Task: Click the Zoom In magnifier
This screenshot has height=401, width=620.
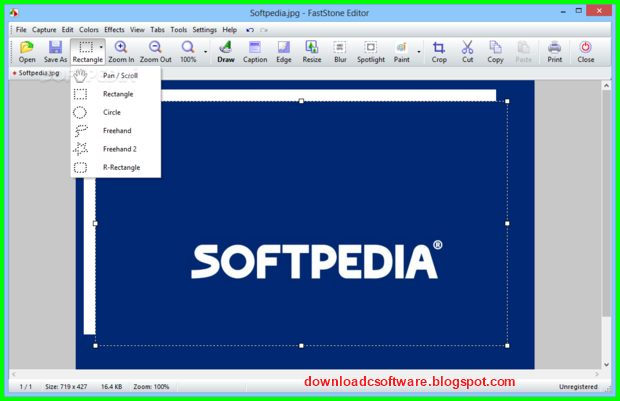Action: coord(121,52)
